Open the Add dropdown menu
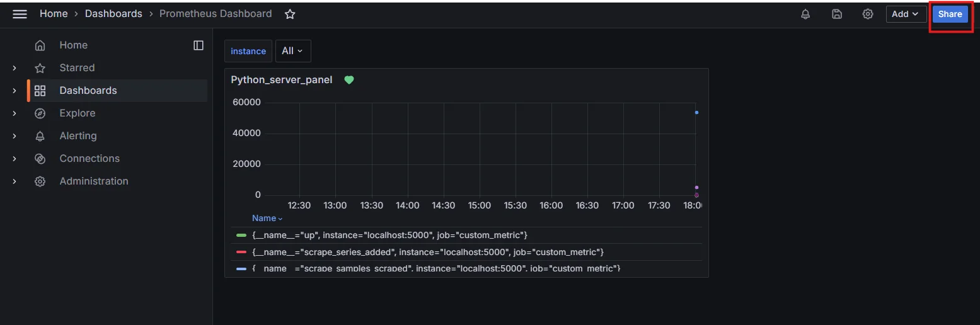The image size is (980, 325). click(x=906, y=14)
